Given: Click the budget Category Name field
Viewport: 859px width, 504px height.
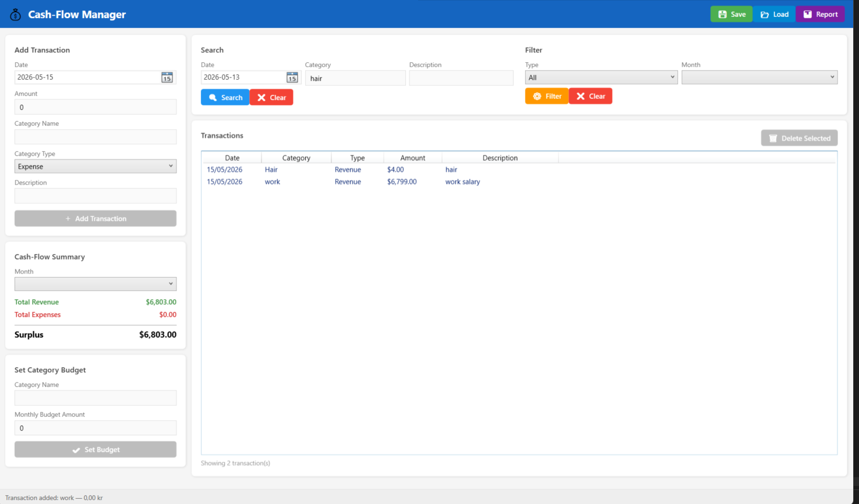Looking at the screenshot, I should click(96, 398).
